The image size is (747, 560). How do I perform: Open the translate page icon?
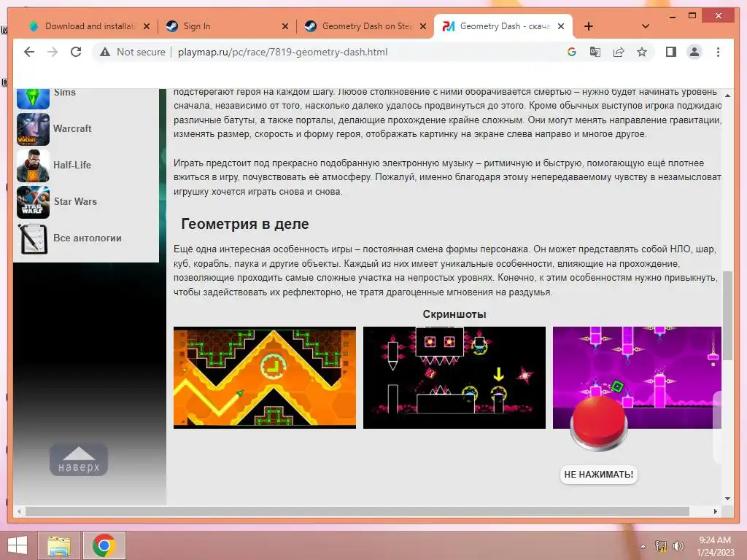[x=595, y=52]
